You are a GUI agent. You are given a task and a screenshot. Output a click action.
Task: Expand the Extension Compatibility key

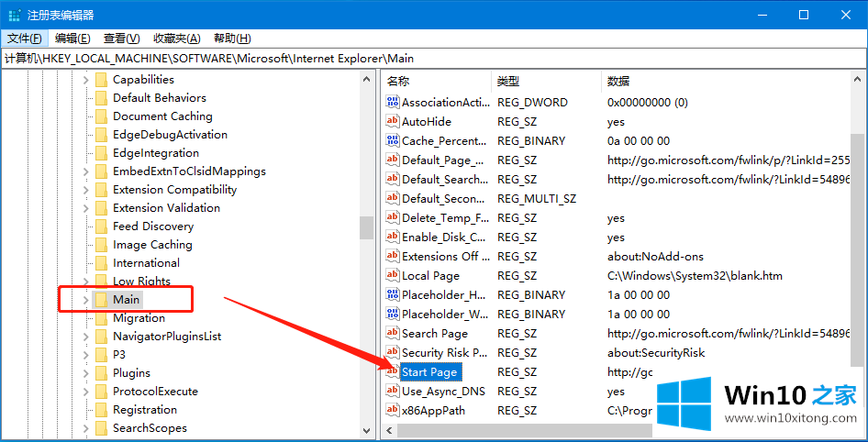click(x=86, y=190)
